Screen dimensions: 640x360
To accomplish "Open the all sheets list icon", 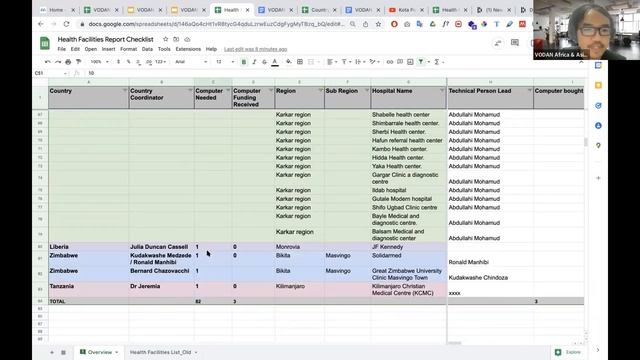I will tap(63, 352).
